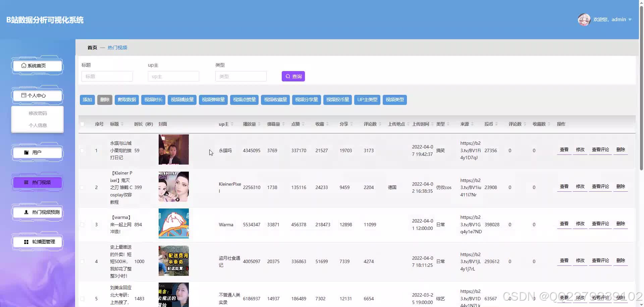The image size is (644, 307).
Task: Check the select-all checkbox in table header
Action: [x=83, y=124]
